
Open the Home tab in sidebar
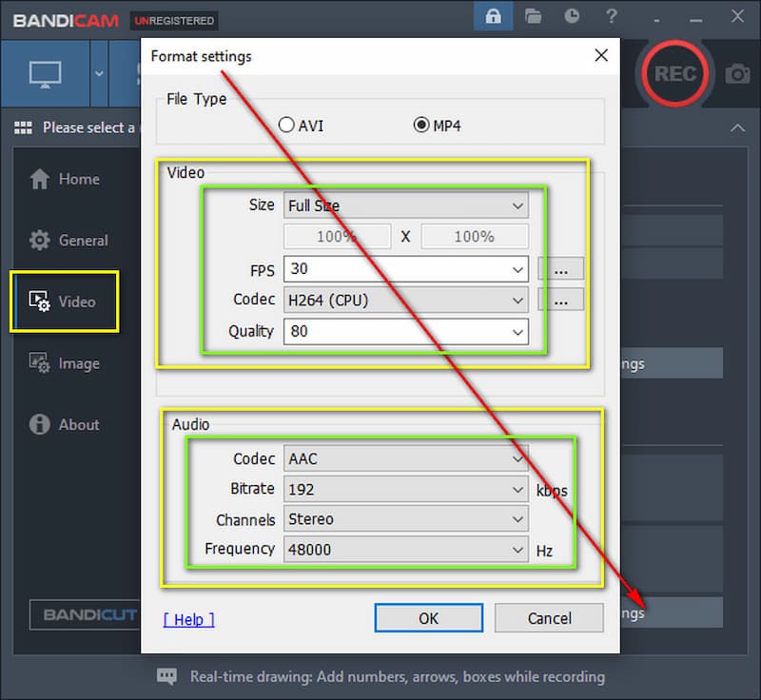pyautogui.click(x=65, y=179)
